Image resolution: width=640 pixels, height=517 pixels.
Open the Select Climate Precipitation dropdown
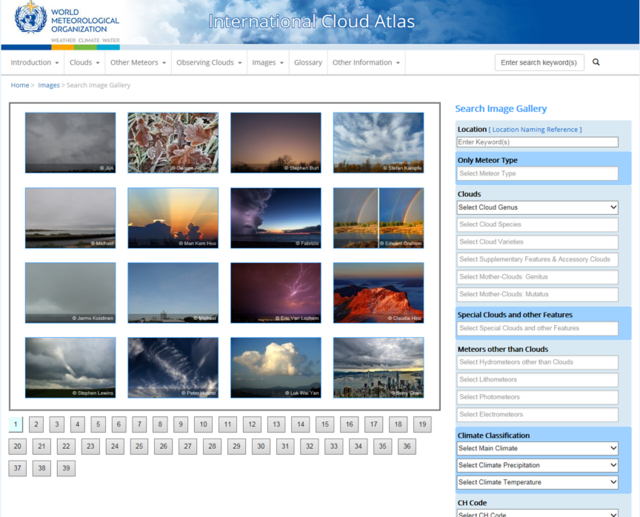pos(537,465)
